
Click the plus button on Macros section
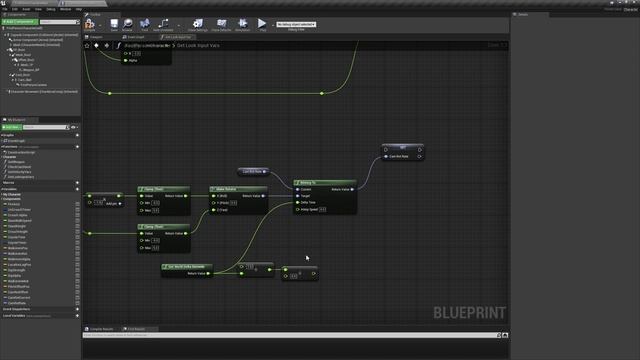(x=77, y=183)
